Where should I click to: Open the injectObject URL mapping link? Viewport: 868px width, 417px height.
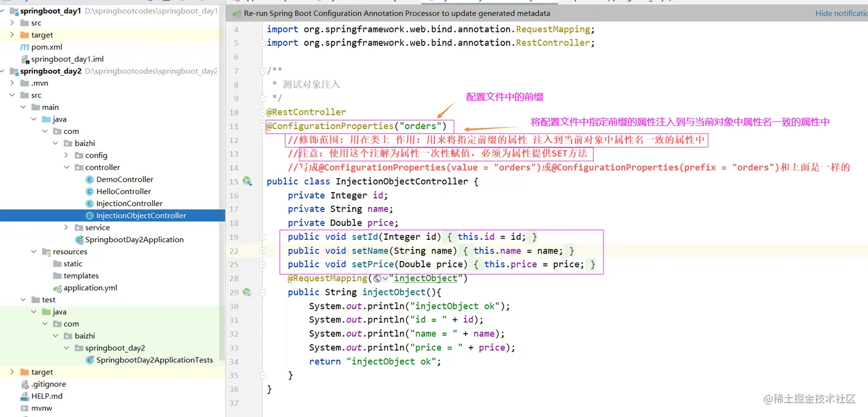click(x=425, y=278)
